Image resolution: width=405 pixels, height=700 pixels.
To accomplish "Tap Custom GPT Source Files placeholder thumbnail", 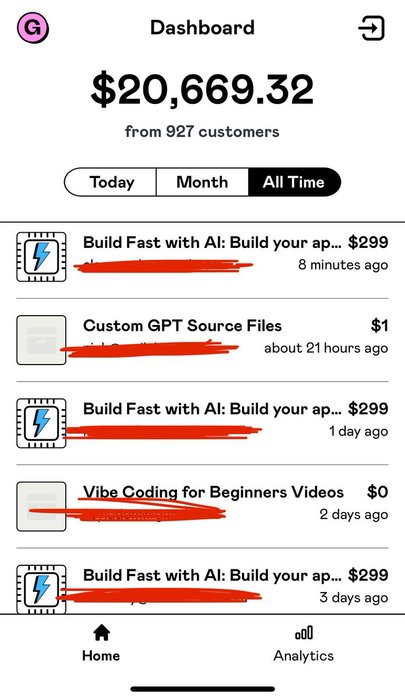I will coord(42,340).
